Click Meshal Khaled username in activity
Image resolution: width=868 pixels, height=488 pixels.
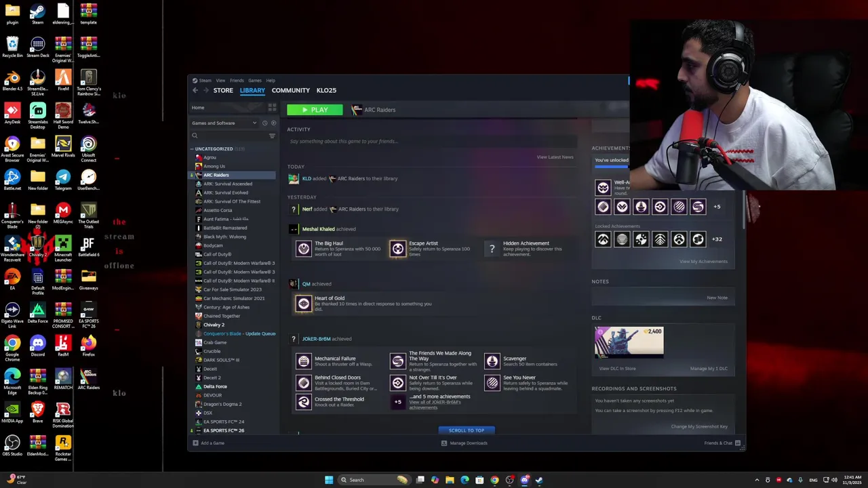click(318, 229)
